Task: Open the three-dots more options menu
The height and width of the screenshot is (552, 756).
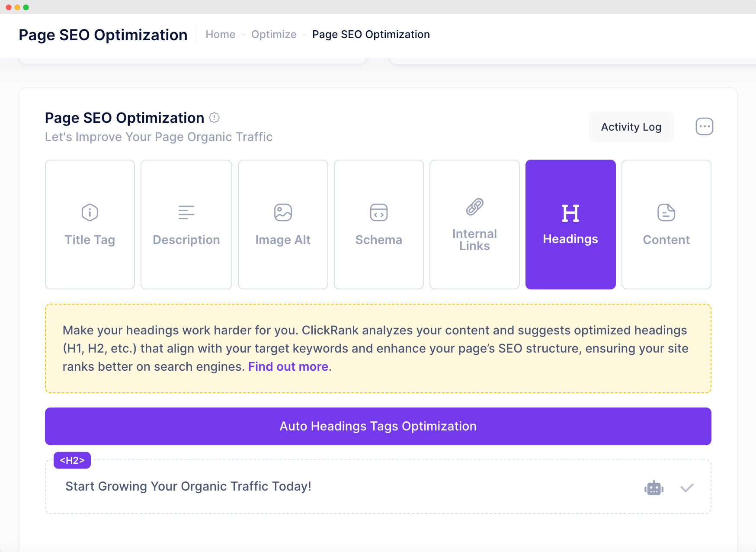Action: pyautogui.click(x=704, y=127)
